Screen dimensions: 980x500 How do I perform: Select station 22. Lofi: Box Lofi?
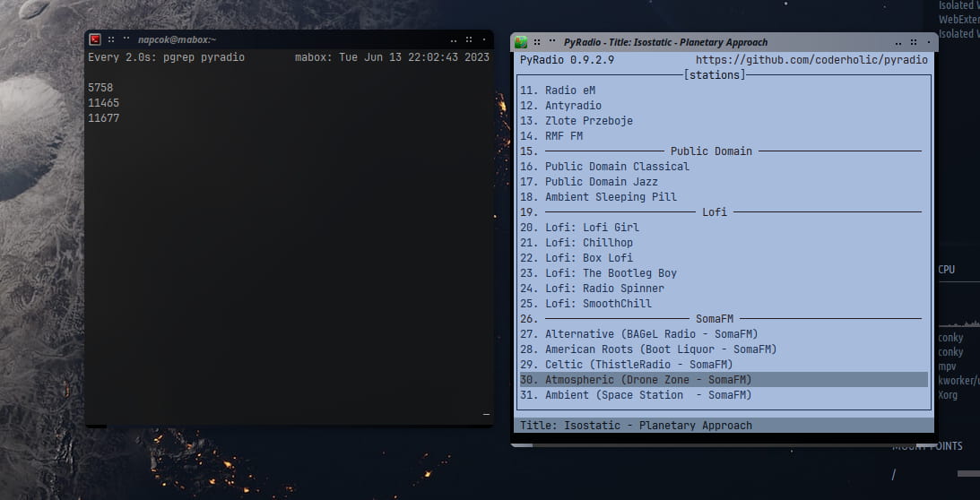pos(724,257)
